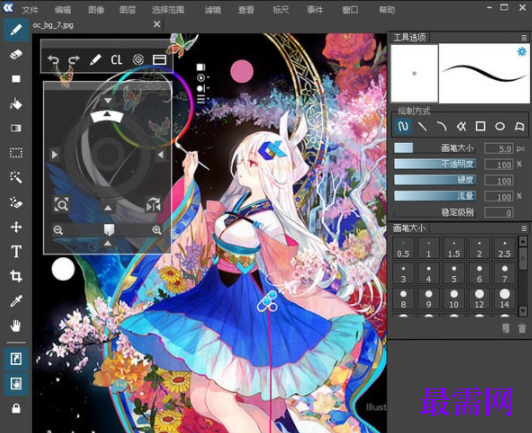Image resolution: width=532 pixels, height=433 pixels.
Task: Click the downward triangle at navigator top
Action: click(108, 100)
